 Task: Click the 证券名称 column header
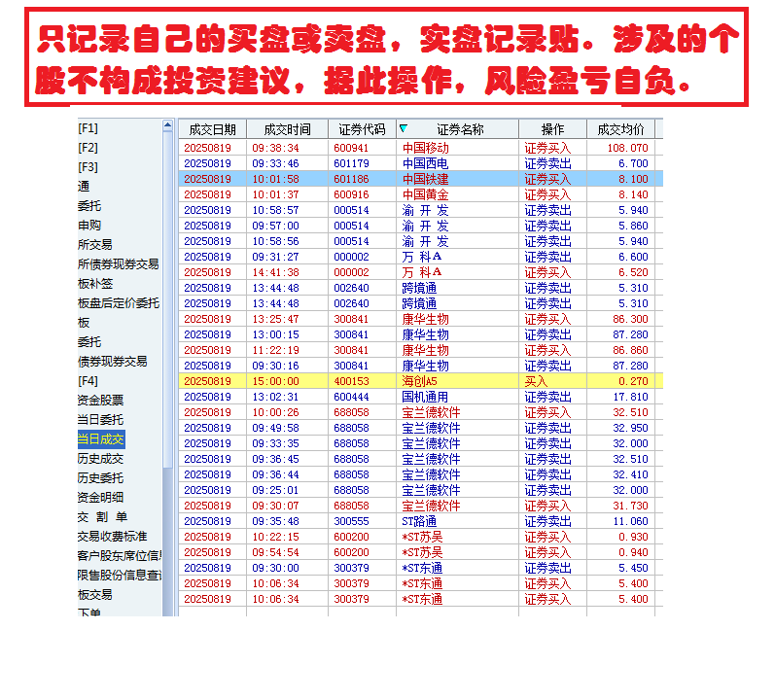click(460, 129)
